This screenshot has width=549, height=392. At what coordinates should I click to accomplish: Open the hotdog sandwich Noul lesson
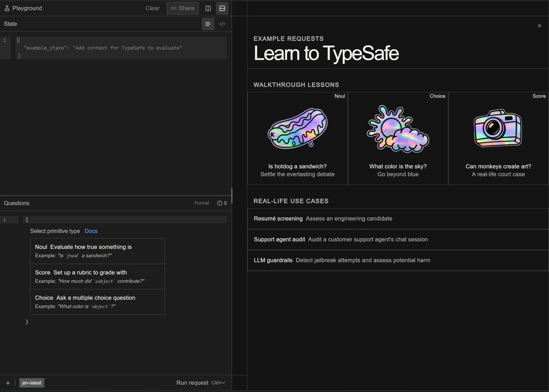point(298,138)
